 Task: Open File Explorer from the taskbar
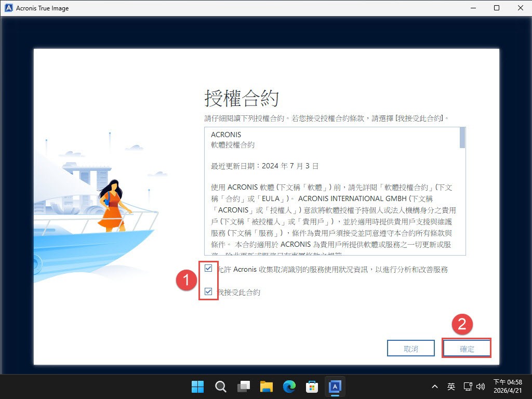[x=267, y=387]
